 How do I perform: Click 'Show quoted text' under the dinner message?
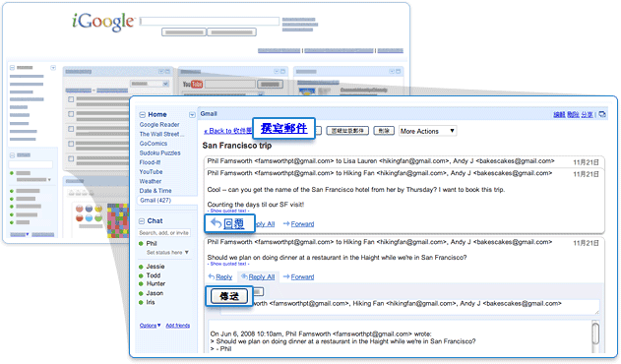coord(228,264)
